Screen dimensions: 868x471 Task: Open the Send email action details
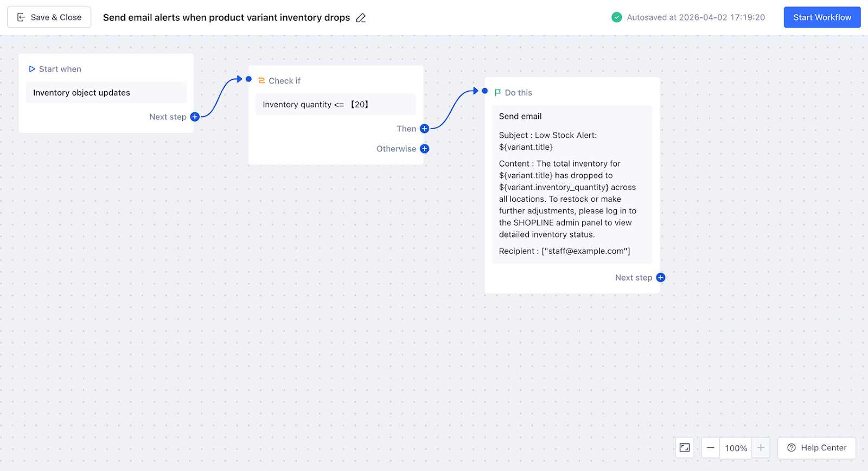tap(572, 184)
